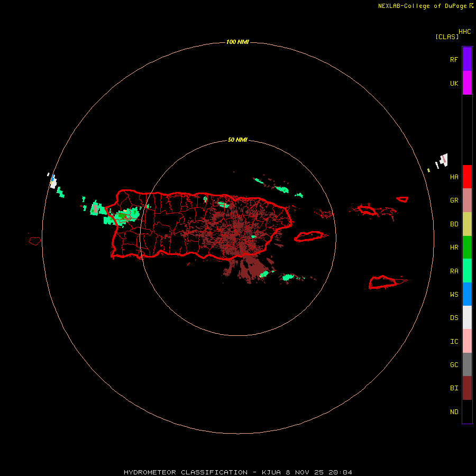Click the RF purple legend swatch
Viewport: 476px width, 476px height.
point(467,59)
